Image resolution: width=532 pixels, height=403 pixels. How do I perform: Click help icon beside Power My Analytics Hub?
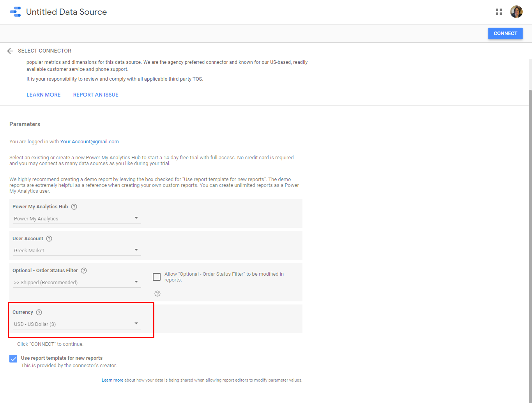(x=74, y=207)
